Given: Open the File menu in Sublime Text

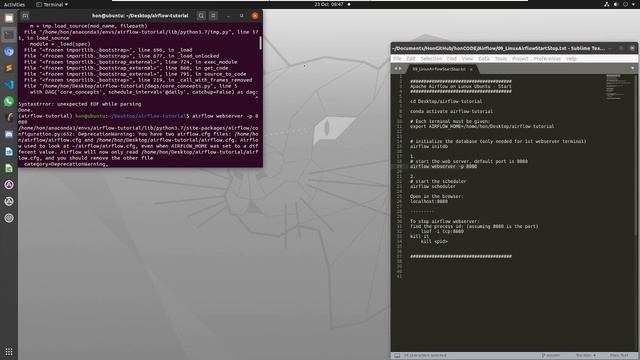Looking at the screenshot, I should click(397, 59).
